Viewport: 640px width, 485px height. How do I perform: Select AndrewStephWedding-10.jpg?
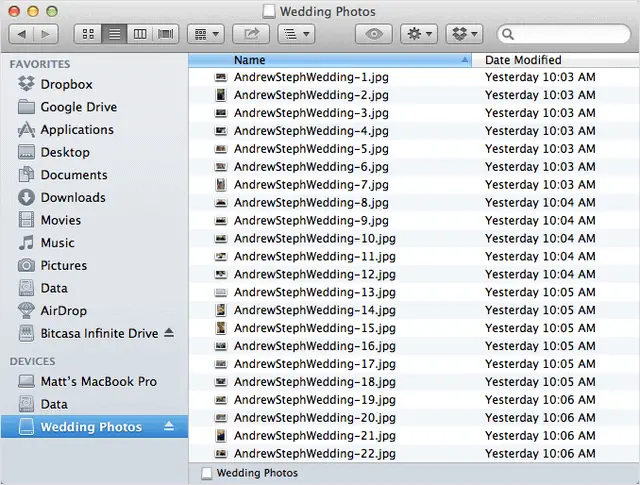pos(414,239)
